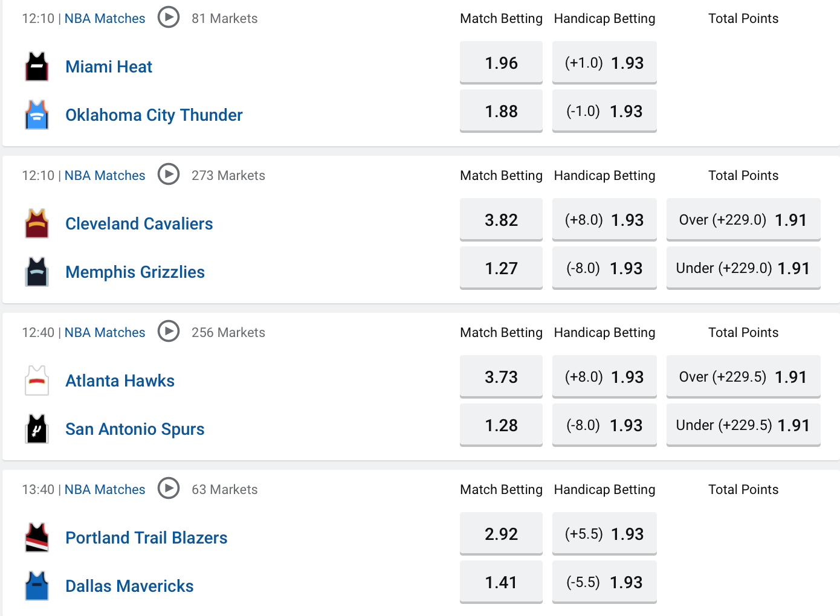Click the Dallas Mavericks jersey icon
The width and height of the screenshot is (840, 616).
[37, 586]
